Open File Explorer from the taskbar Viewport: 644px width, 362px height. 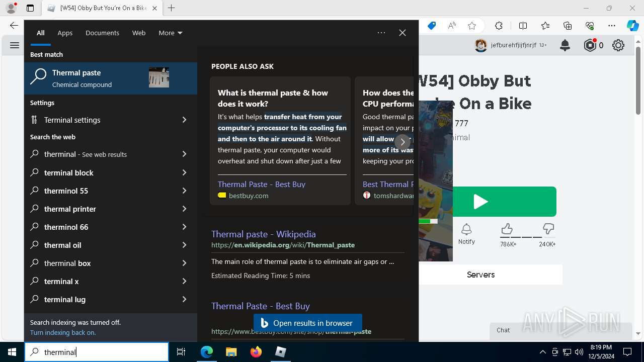pyautogui.click(x=231, y=352)
